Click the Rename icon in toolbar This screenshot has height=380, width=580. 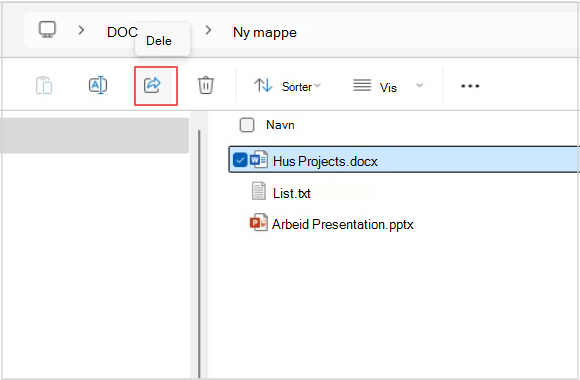click(98, 85)
